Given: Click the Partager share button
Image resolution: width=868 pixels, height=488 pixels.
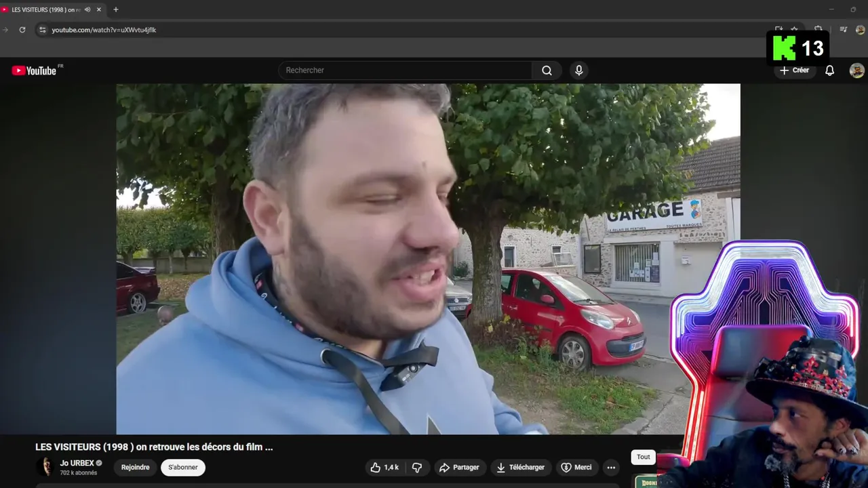Looking at the screenshot, I should (x=459, y=468).
